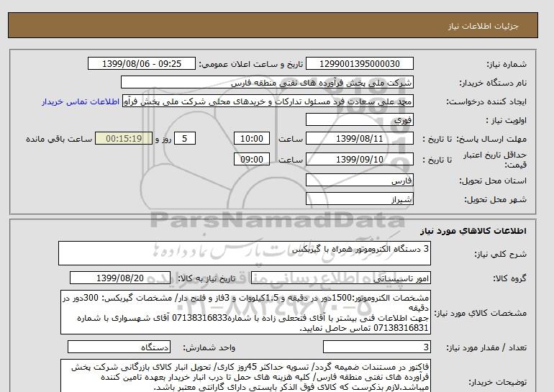
Task: Click the goods specifications text area
Action: pyautogui.click(x=245, y=313)
